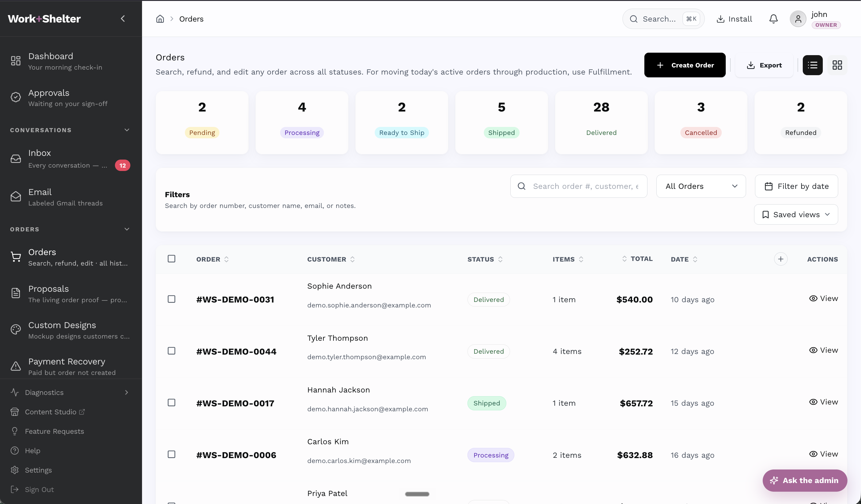Open Dashboard from the sidebar

point(71,61)
